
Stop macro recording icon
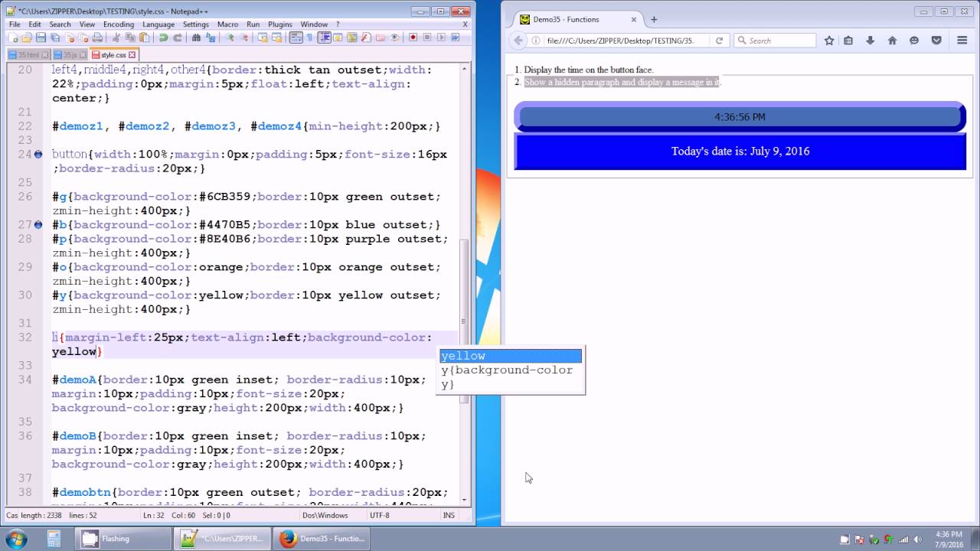click(x=426, y=37)
